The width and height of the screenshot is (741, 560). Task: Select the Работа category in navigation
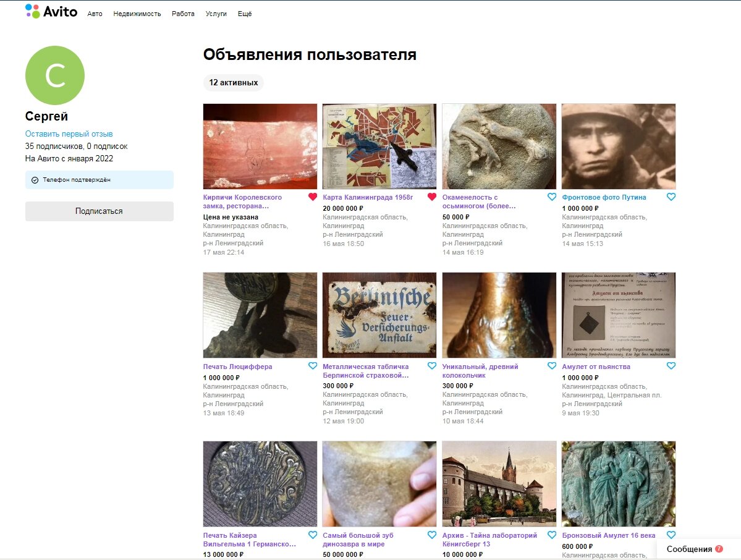182,13
